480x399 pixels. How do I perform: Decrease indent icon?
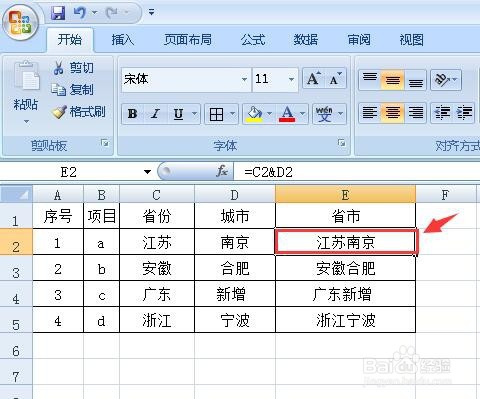(x=442, y=113)
